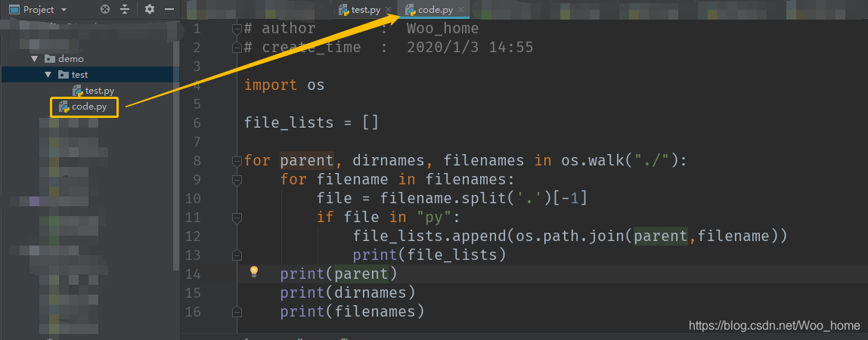
Task: Click line number 4 in the gutter
Action: coord(197,85)
